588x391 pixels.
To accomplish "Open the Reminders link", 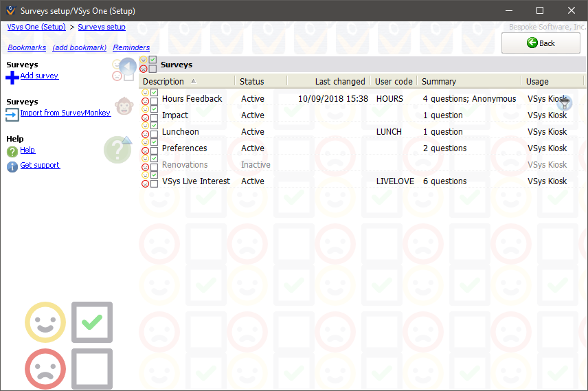I will [x=131, y=48].
